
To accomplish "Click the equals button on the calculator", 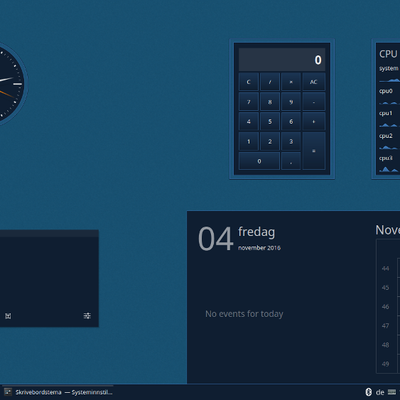I will 314,151.
